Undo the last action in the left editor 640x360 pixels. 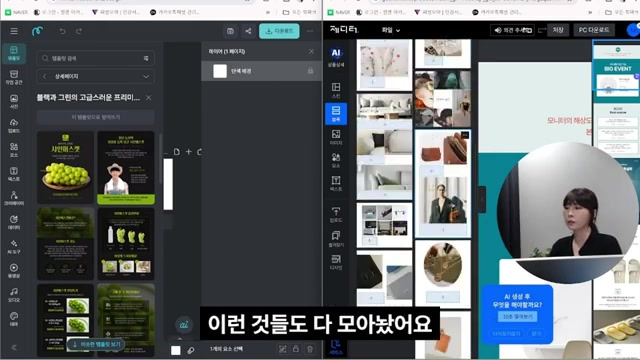62,31
